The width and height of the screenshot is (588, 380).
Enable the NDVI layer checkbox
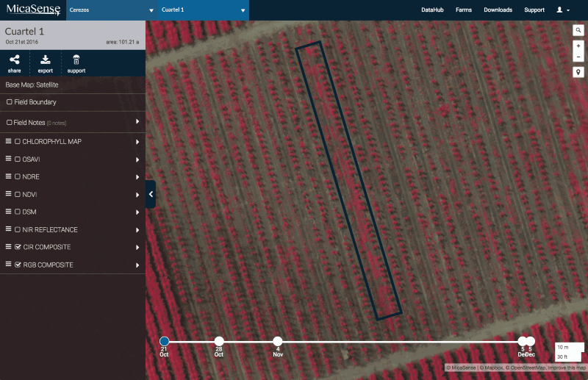tap(18, 195)
